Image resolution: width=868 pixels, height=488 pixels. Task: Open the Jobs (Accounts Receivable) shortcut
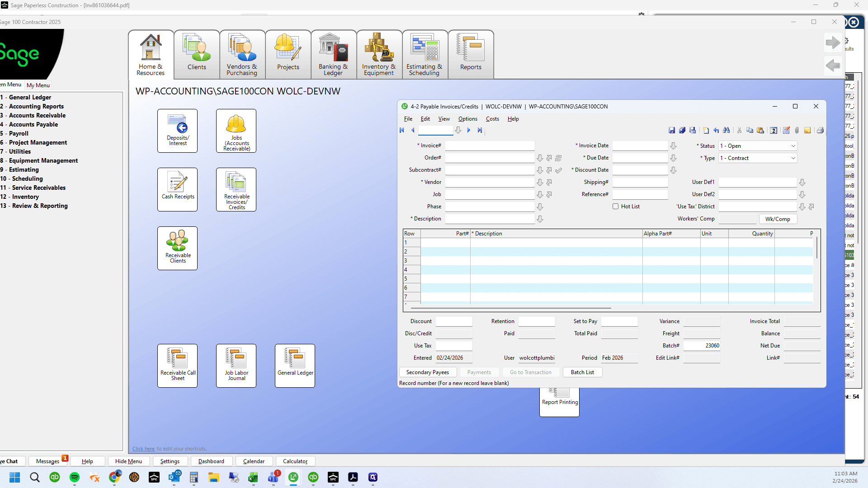click(x=236, y=131)
